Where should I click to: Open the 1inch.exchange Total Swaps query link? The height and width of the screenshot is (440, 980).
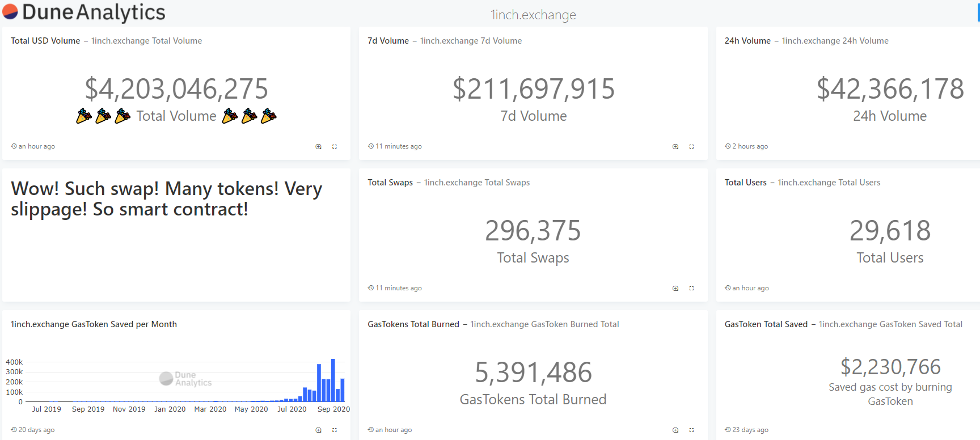coord(477,183)
